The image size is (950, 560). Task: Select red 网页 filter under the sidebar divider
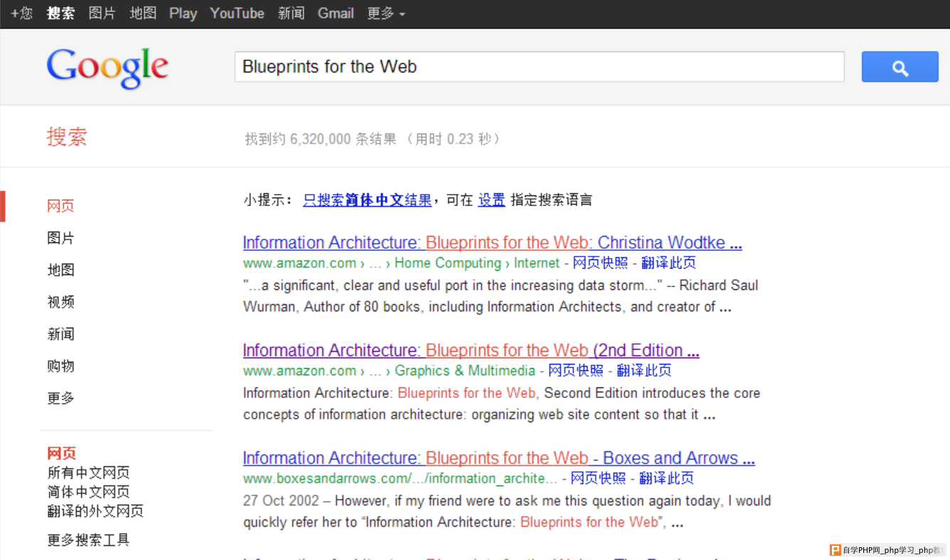(61, 453)
